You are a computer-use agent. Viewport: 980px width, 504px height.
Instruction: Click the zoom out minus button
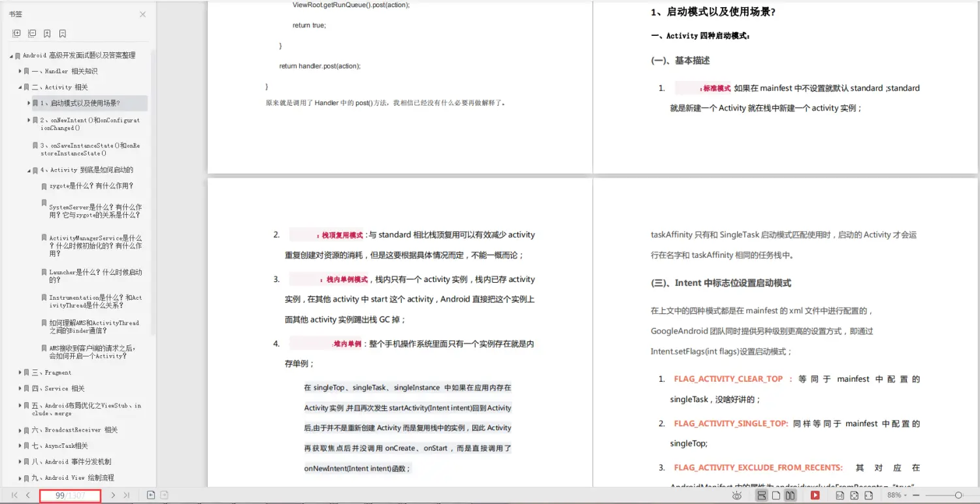(917, 496)
